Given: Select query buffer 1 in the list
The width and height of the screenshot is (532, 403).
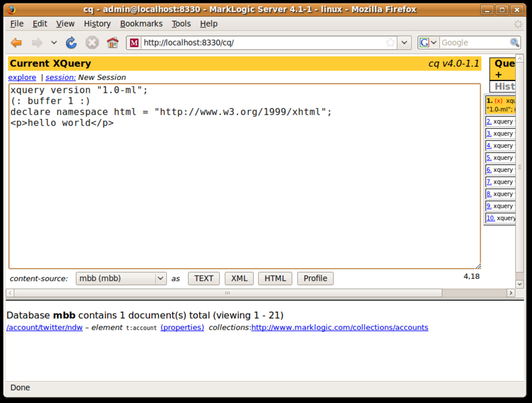Looking at the screenshot, I should coord(500,105).
